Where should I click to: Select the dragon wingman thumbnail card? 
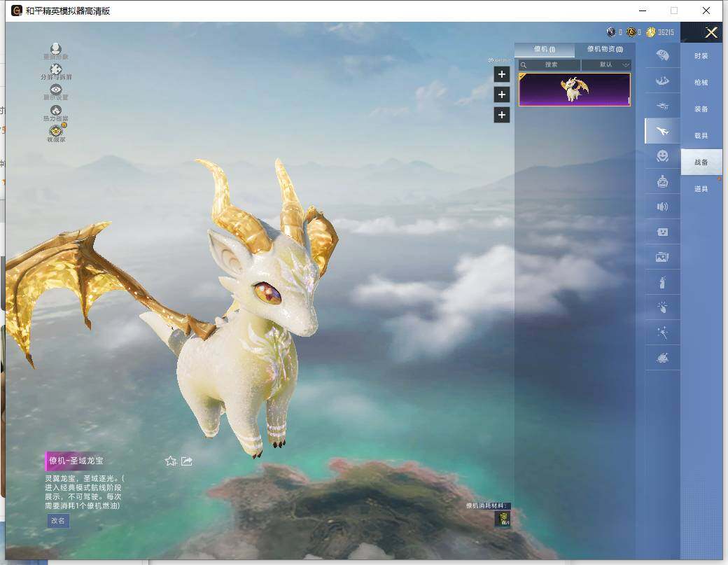click(574, 90)
